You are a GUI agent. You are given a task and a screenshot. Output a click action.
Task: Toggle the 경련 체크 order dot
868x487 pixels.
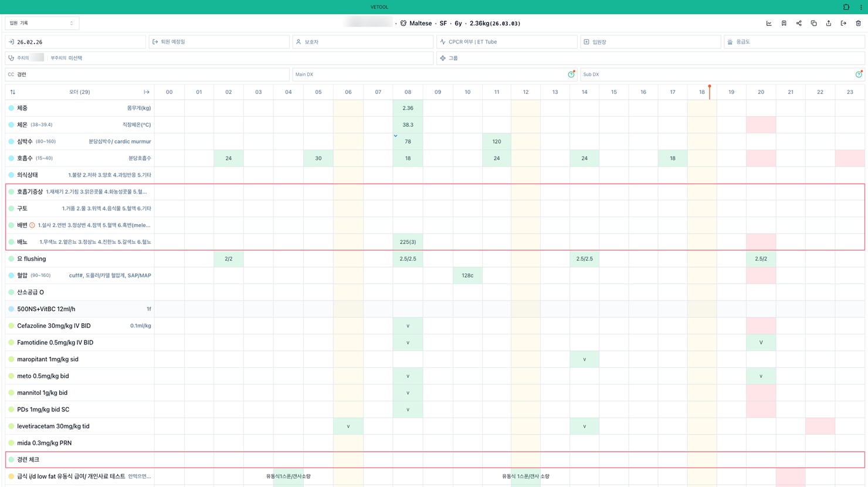pos(11,459)
